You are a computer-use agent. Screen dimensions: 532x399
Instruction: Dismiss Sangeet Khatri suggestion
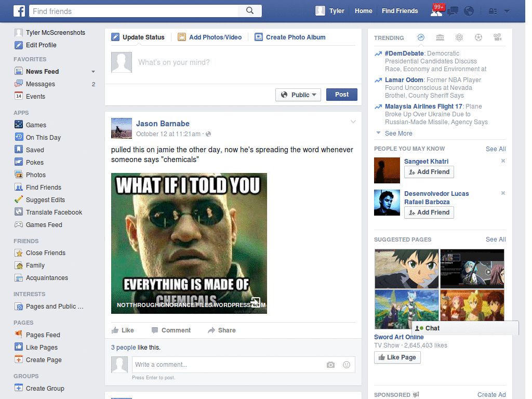click(503, 161)
